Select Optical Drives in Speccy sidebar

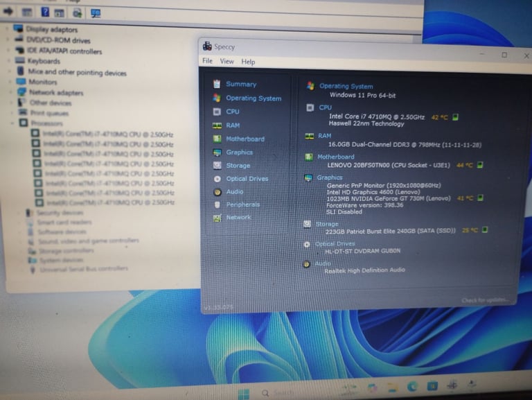pos(247,179)
